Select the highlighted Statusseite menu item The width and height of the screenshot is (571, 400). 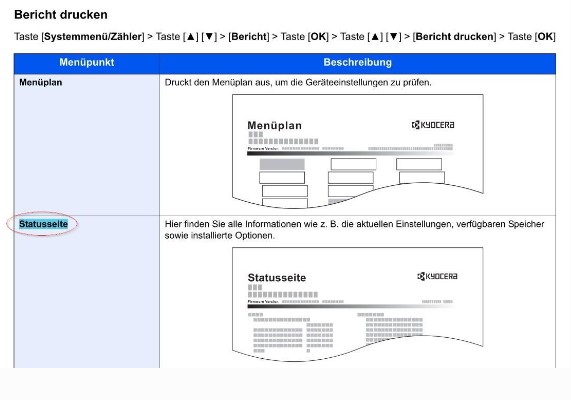pyautogui.click(x=43, y=224)
